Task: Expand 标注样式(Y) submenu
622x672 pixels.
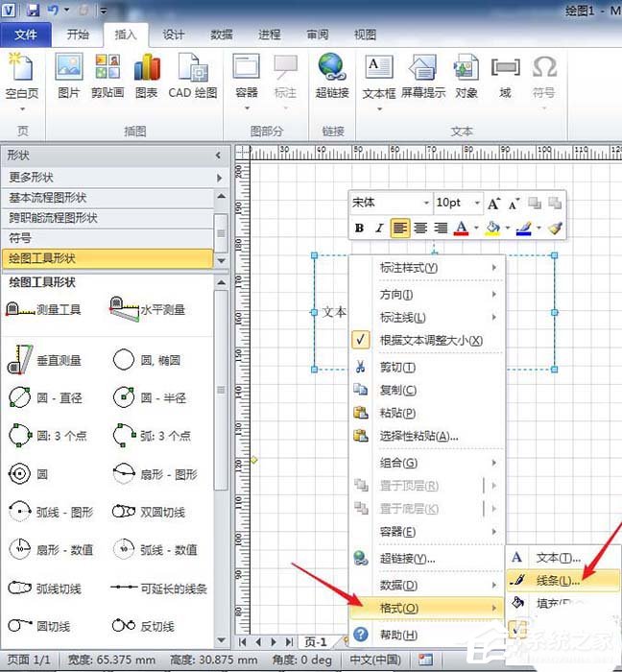Action: (427, 268)
